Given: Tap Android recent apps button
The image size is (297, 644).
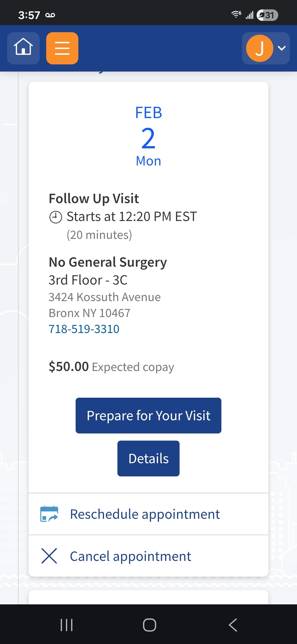Looking at the screenshot, I should [x=66, y=625].
